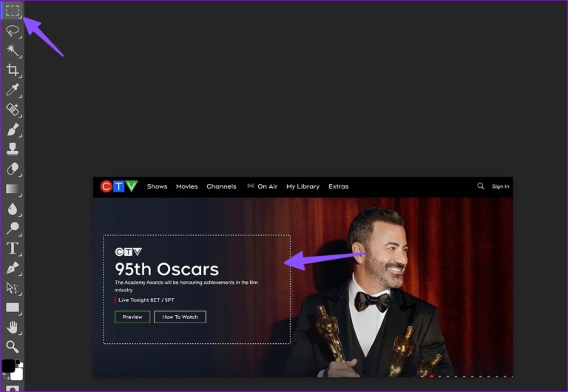568x392 pixels.
Task: Pick the Clone Stamp tool
Action: (x=13, y=149)
